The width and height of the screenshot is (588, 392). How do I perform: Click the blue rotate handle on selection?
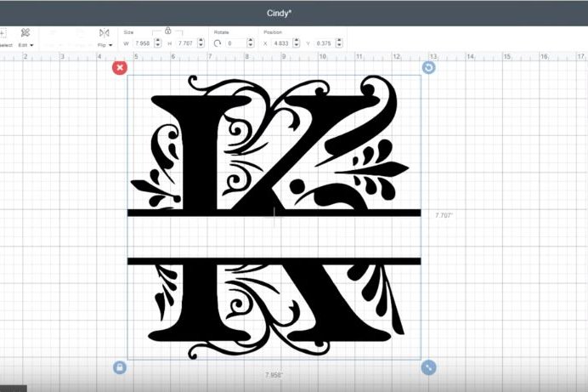pos(428,67)
